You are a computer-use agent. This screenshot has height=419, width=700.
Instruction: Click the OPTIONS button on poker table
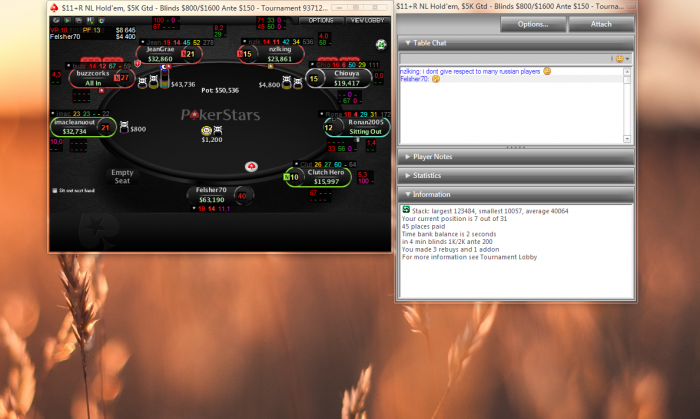[x=321, y=21]
